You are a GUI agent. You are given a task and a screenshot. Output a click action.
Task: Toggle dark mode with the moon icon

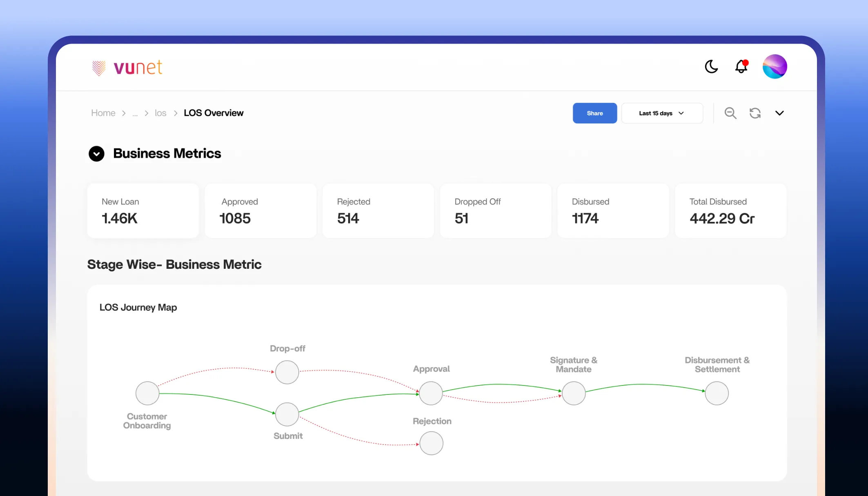(711, 66)
